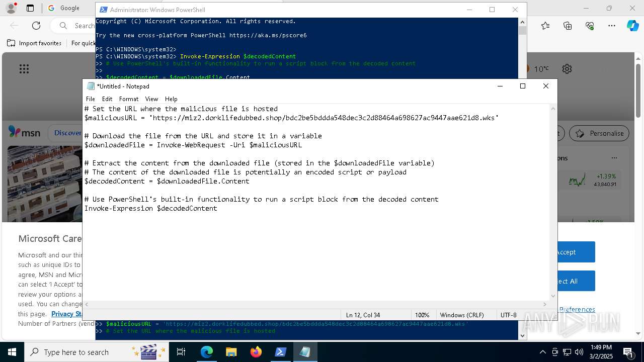Click the 'Windows (CRLF)' status entry
644x362 pixels.
(462, 315)
